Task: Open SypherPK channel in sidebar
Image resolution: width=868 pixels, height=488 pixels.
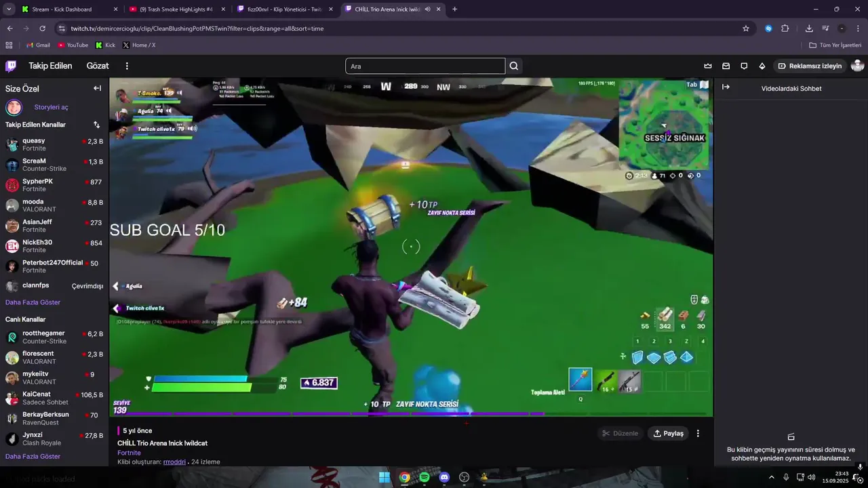Action: coord(54,185)
